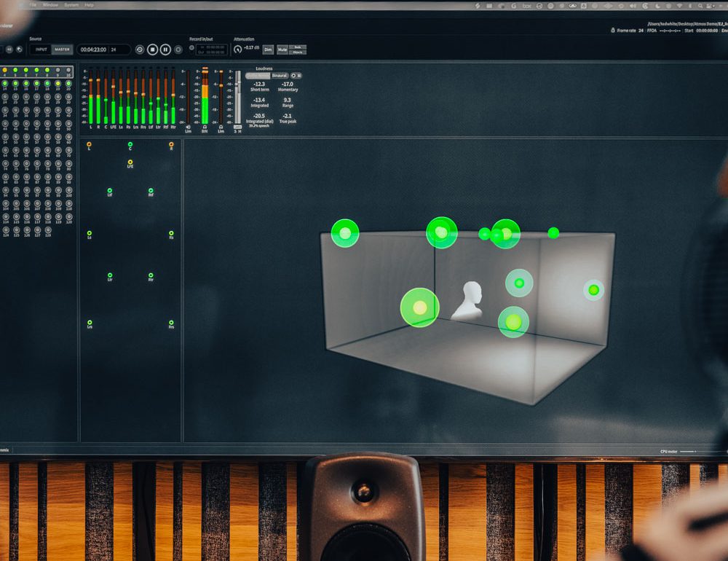
Task: Open the File menu
Action: click(x=33, y=4)
